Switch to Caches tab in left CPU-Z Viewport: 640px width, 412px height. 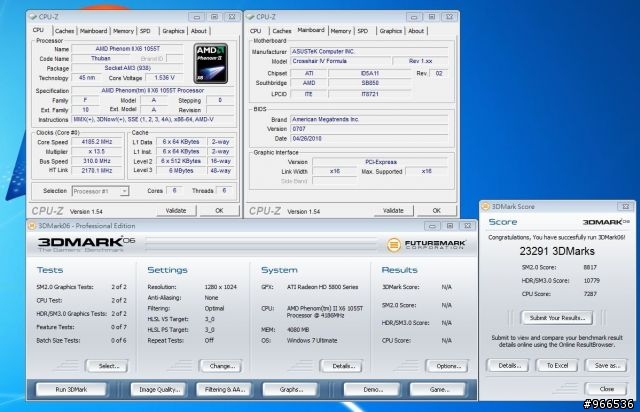[64, 31]
